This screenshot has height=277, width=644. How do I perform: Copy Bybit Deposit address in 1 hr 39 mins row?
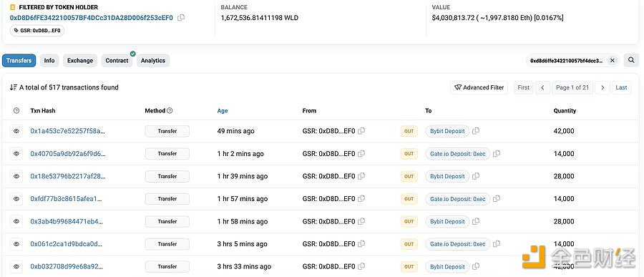click(x=476, y=176)
